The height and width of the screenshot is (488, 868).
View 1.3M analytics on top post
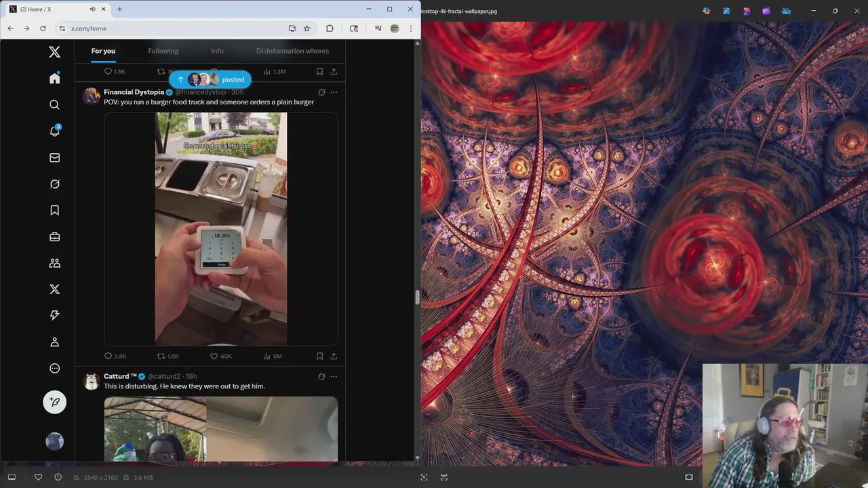click(275, 71)
